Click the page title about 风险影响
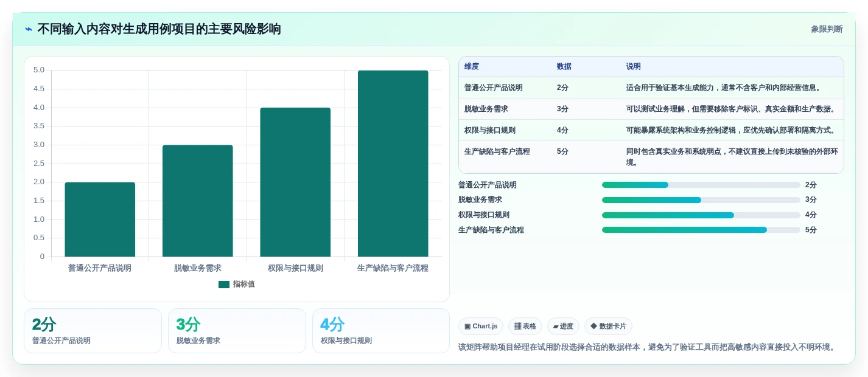 [x=159, y=29]
